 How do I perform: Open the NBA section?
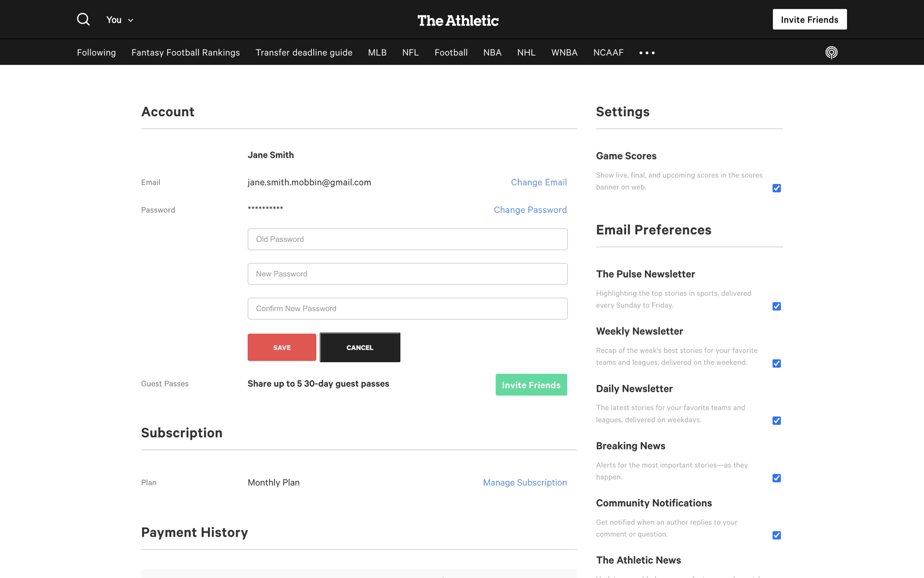click(492, 53)
